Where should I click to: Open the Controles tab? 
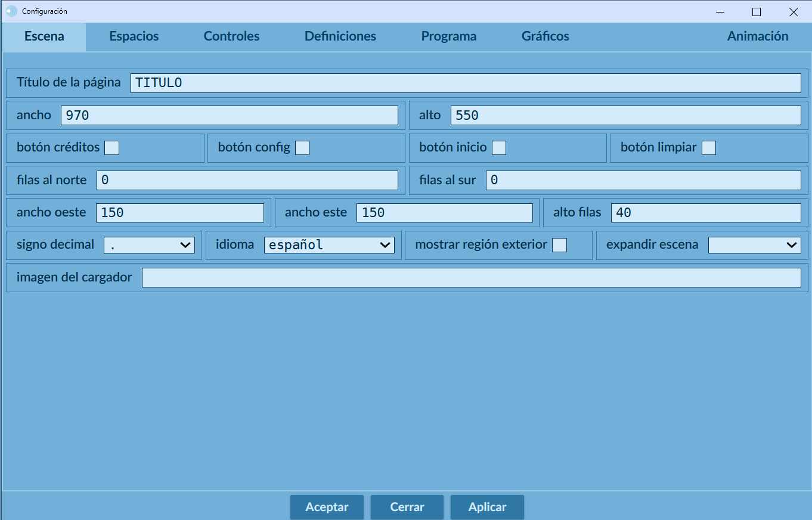pos(231,36)
